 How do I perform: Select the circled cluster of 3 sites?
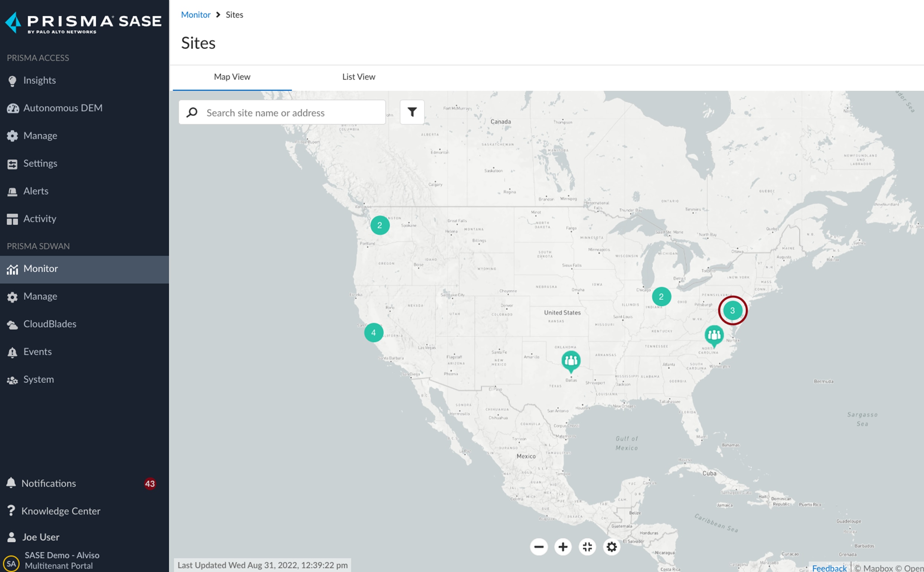tap(733, 310)
